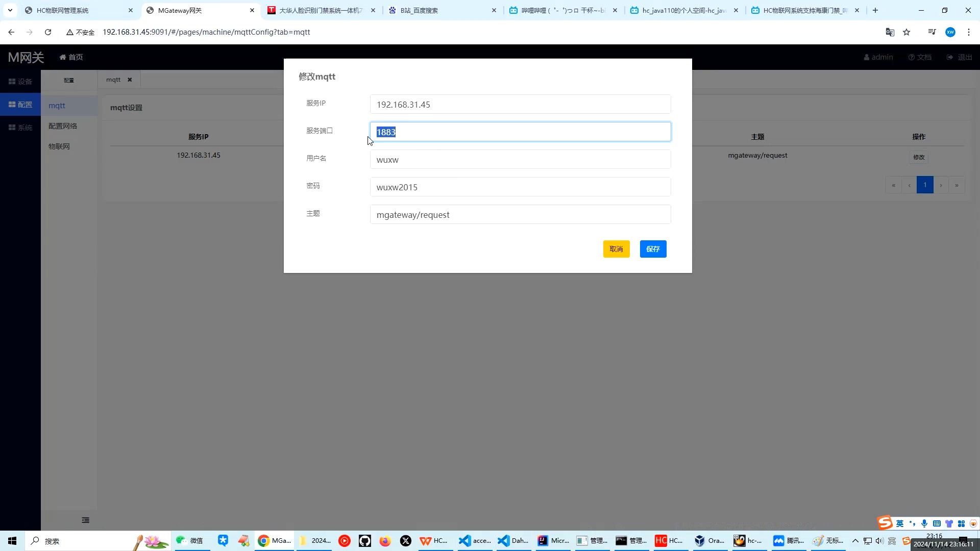Open WeChat from the taskbar
This screenshot has width=980, height=551.
[181, 541]
